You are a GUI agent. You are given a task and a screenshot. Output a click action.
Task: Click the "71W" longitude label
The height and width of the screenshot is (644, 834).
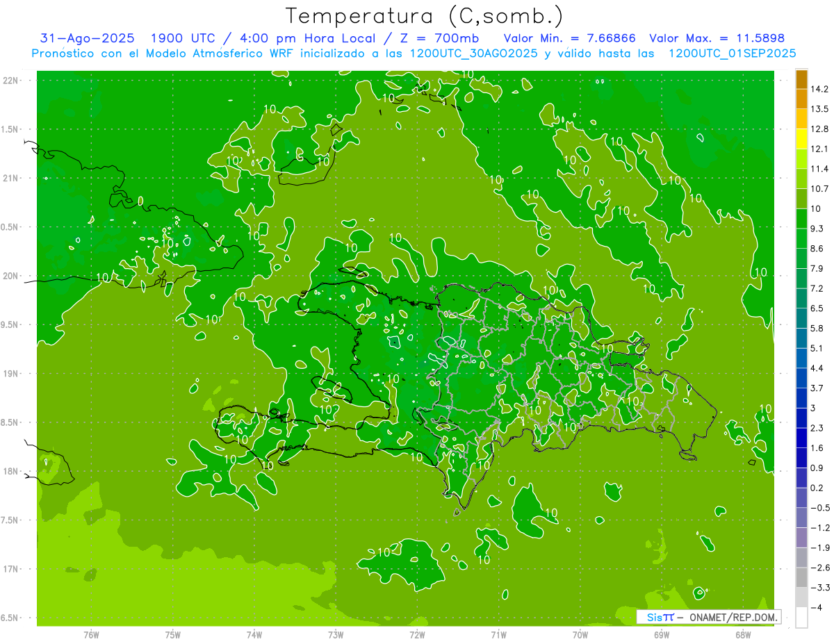498,635
